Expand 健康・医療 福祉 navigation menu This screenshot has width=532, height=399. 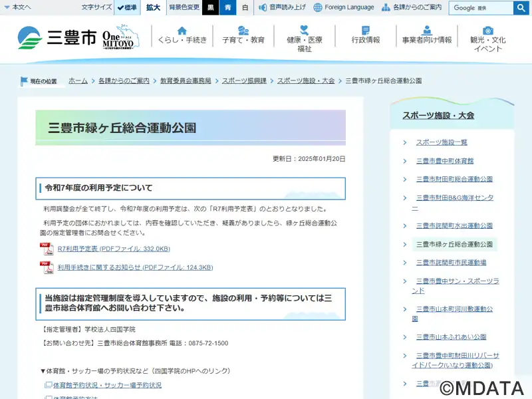tap(305, 39)
